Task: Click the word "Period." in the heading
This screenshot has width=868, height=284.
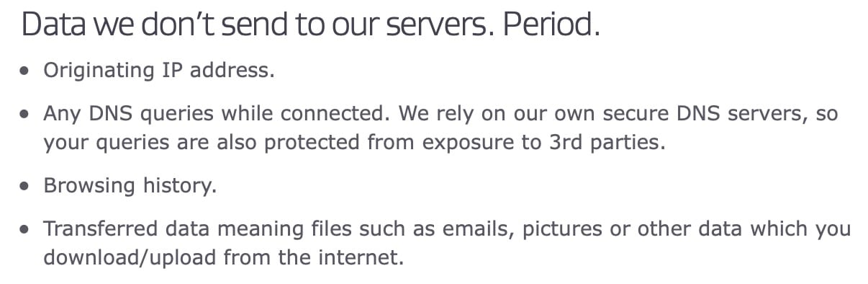Action: tap(551, 25)
